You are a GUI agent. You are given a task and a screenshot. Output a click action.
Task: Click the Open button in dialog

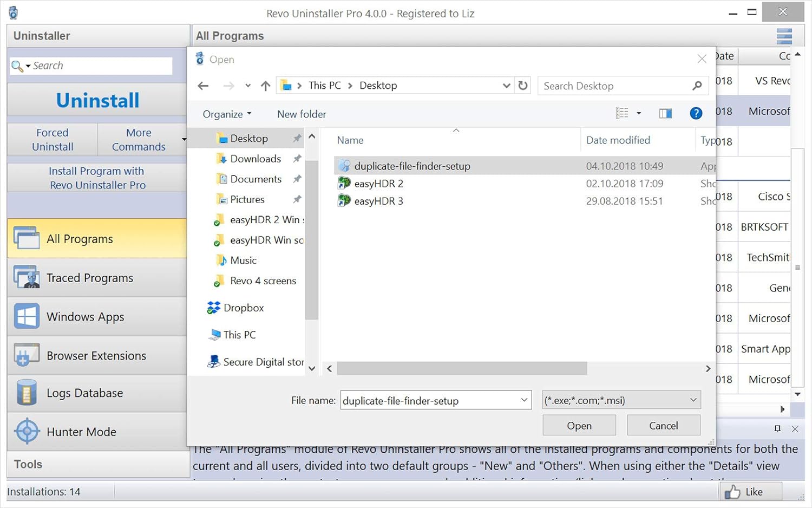(x=579, y=426)
